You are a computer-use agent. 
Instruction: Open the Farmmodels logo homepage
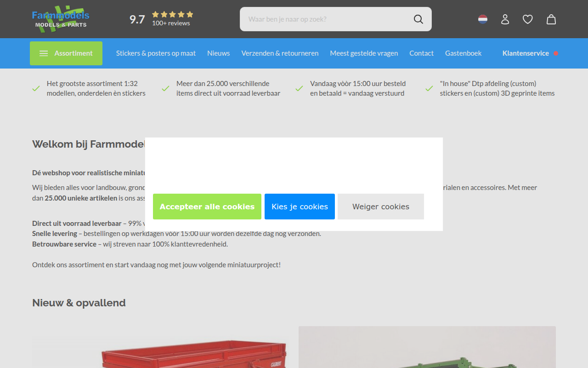[x=61, y=19]
